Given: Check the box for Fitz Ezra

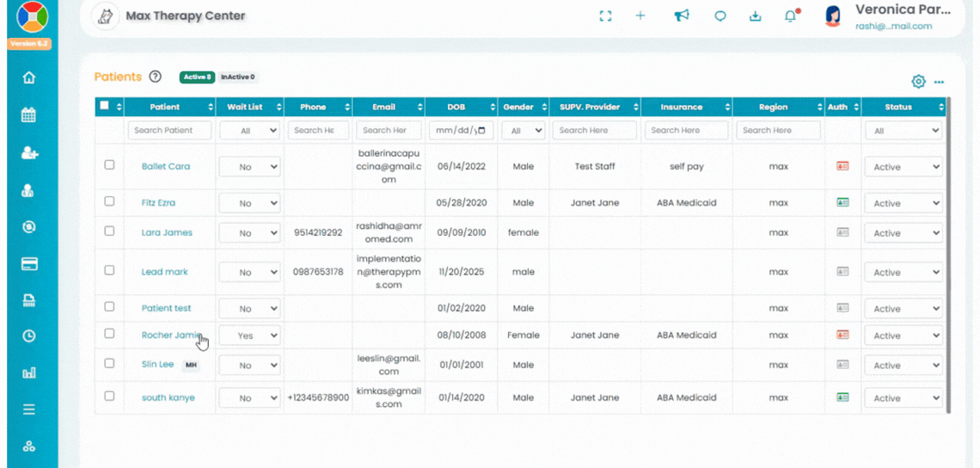Looking at the screenshot, I should coord(109,201).
